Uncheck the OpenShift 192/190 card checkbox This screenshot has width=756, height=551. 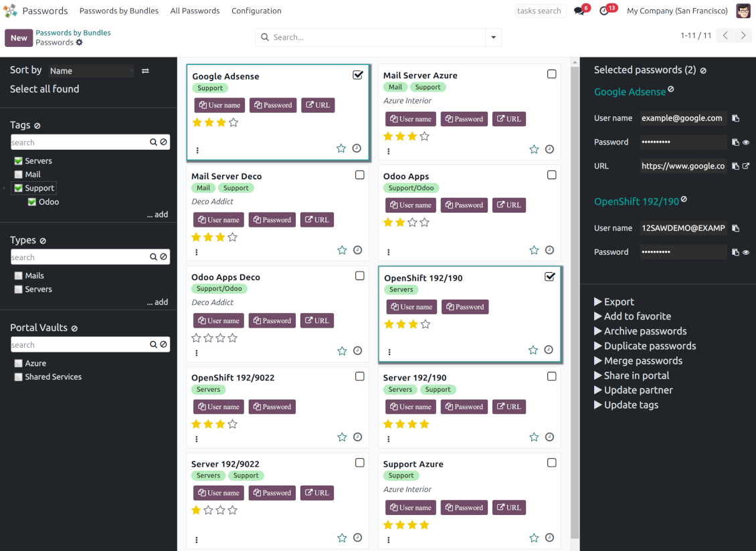[550, 277]
